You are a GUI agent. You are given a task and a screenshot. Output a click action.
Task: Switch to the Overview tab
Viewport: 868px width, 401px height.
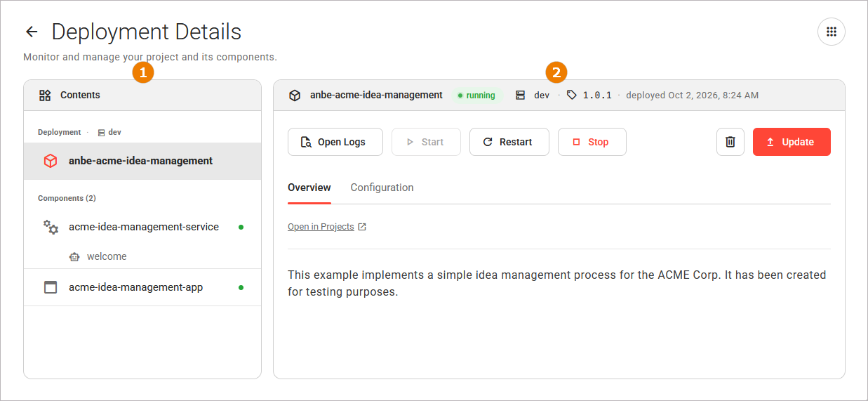(x=309, y=188)
